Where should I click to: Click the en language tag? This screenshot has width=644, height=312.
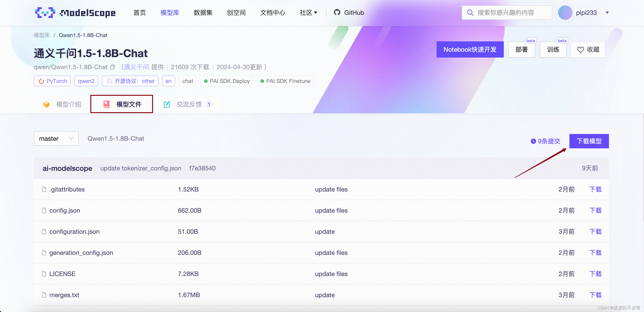coord(169,81)
